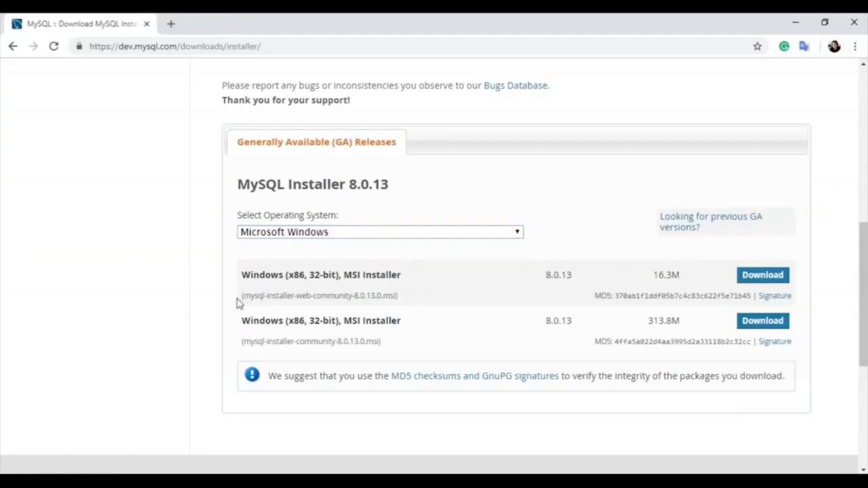The height and width of the screenshot is (488, 868).
Task: Bookmark this page with the star icon
Action: click(757, 46)
